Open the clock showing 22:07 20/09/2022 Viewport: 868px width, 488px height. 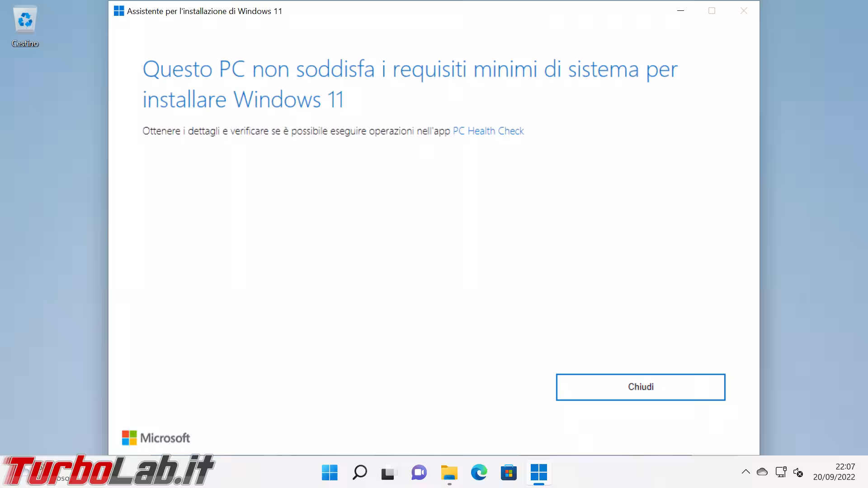tap(834, 472)
